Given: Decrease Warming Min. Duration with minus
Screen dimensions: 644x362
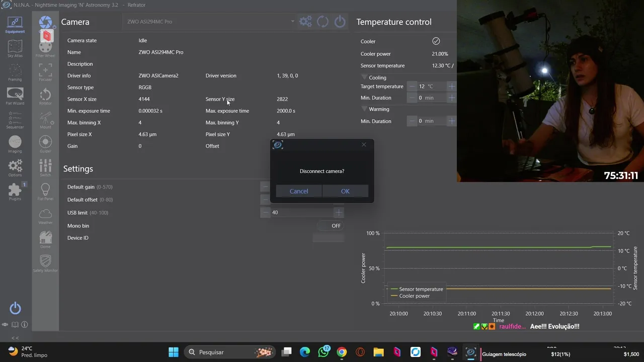Looking at the screenshot, I should click(412, 121).
